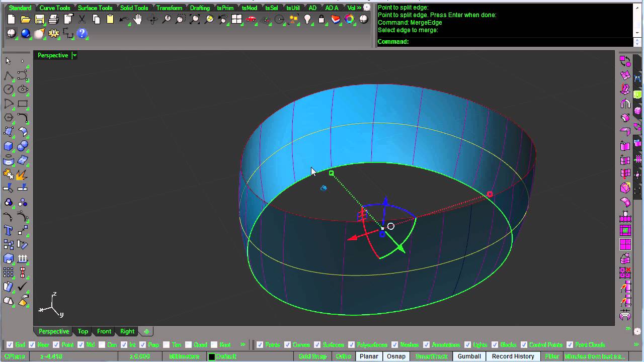Screen dimensions: 644x362
Task: Click the blue render sphere icon
Action: tap(25, 34)
